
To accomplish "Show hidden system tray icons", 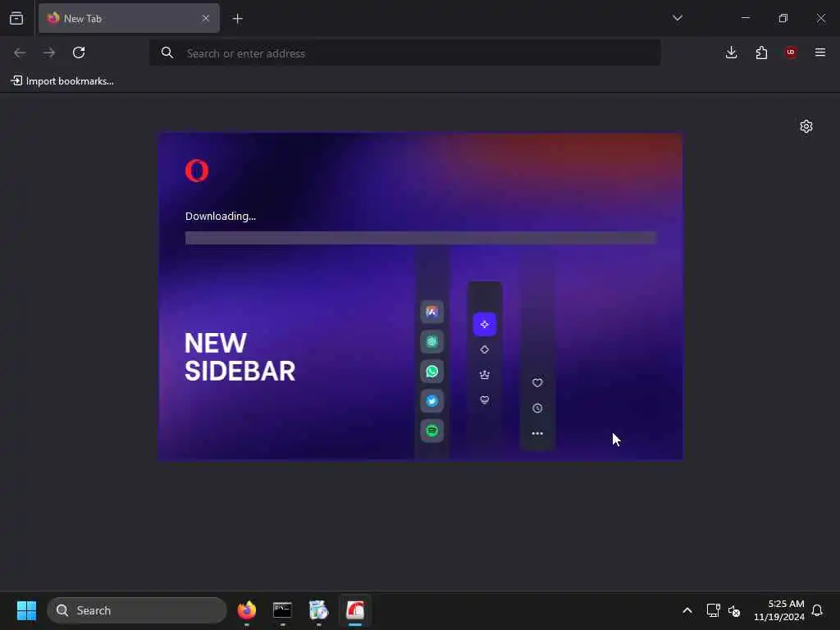I will [x=687, y=610].
